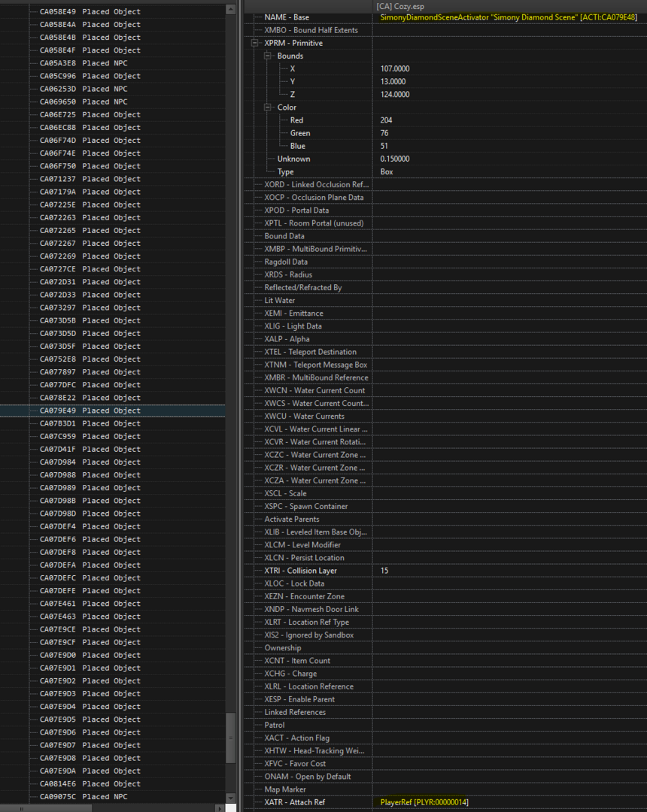This screenshot has width=647, height=812.
Task: Select XALP - Alpha row
Action: [445, 339]
